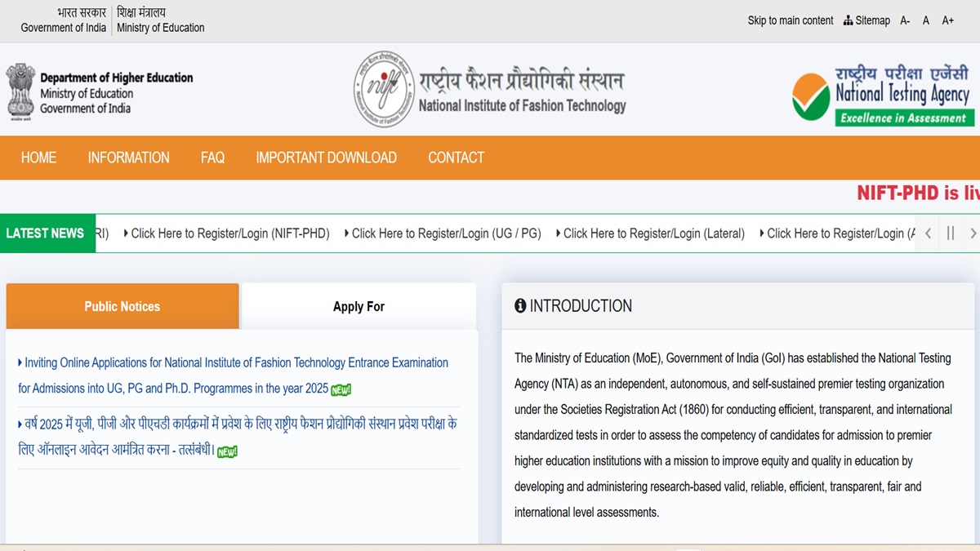This screenshot has height=551, width=980.
Task: Open the INFORMATION menu
Action: (x=129, y=158)
